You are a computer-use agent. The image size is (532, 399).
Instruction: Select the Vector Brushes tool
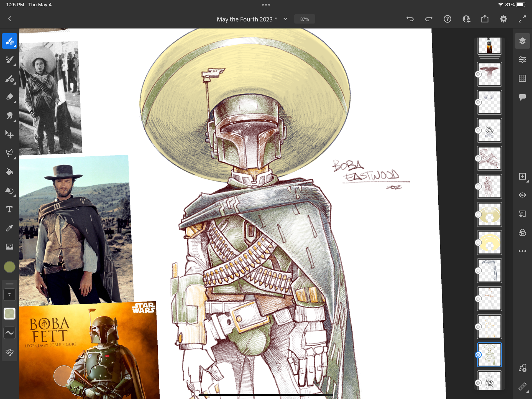pos(10,78)
